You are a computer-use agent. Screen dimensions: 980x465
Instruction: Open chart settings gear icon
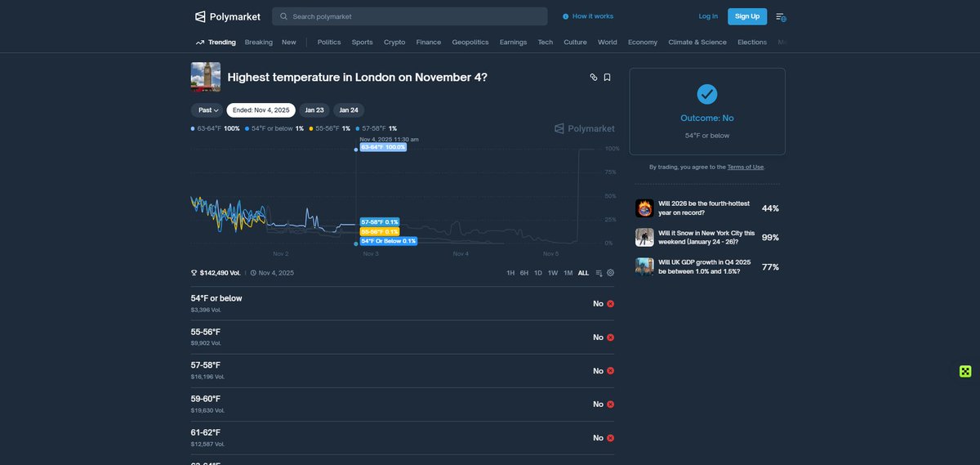610,273
